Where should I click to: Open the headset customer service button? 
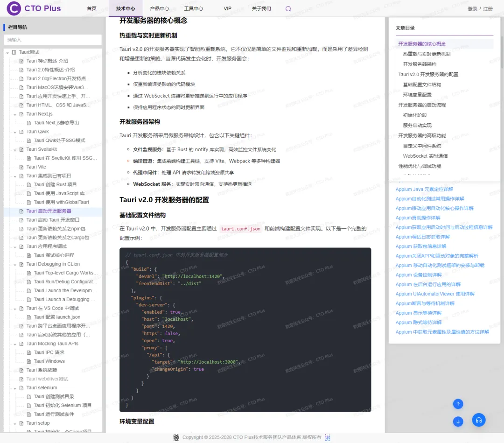click(479, 420)
